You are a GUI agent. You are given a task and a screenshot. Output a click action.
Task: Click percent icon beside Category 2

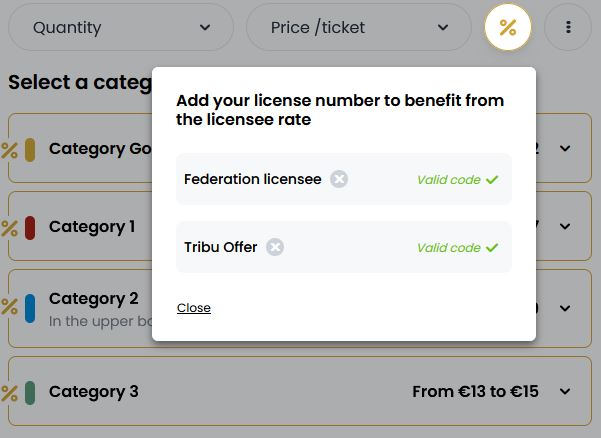pos(9,307)
